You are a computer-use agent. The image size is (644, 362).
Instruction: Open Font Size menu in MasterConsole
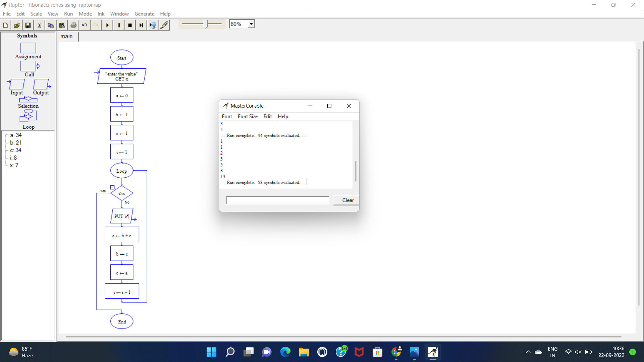(248, 116)
